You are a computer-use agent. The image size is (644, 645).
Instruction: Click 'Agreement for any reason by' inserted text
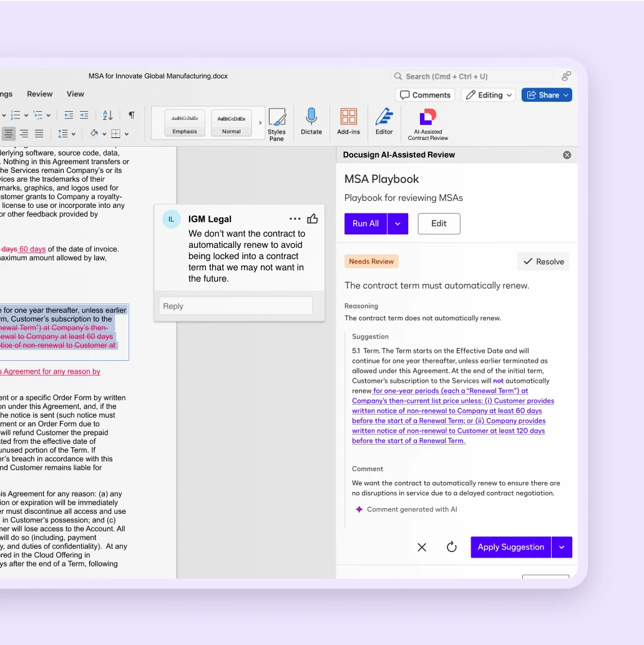point(52,372)
